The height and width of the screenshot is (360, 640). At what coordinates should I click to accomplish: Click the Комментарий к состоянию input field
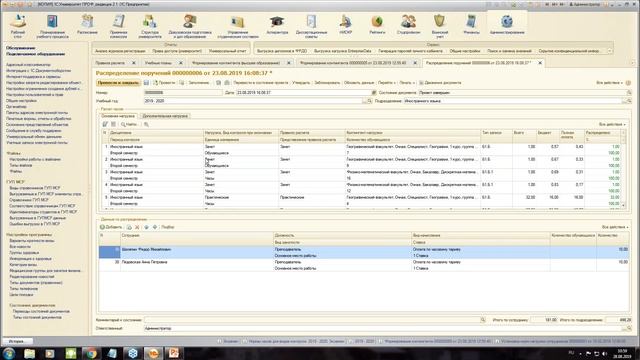coord(312,320)
